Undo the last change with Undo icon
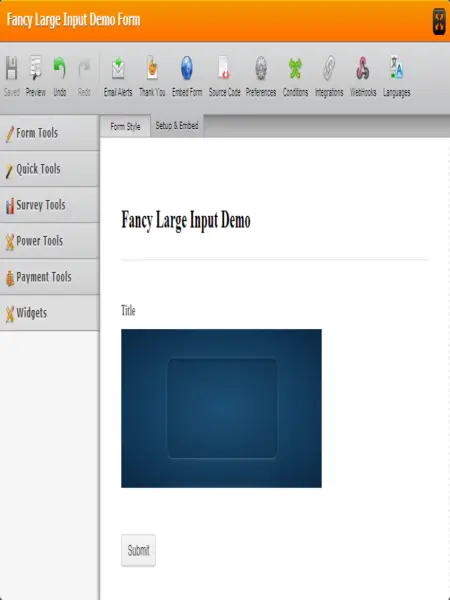This screenshot has width=450, height=600. 60,76
